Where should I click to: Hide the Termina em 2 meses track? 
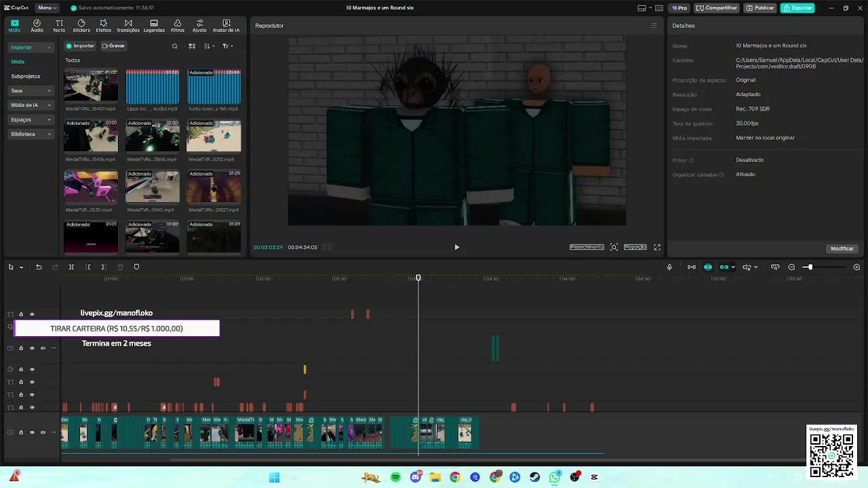pyautogui.click(x=32, y=348)
